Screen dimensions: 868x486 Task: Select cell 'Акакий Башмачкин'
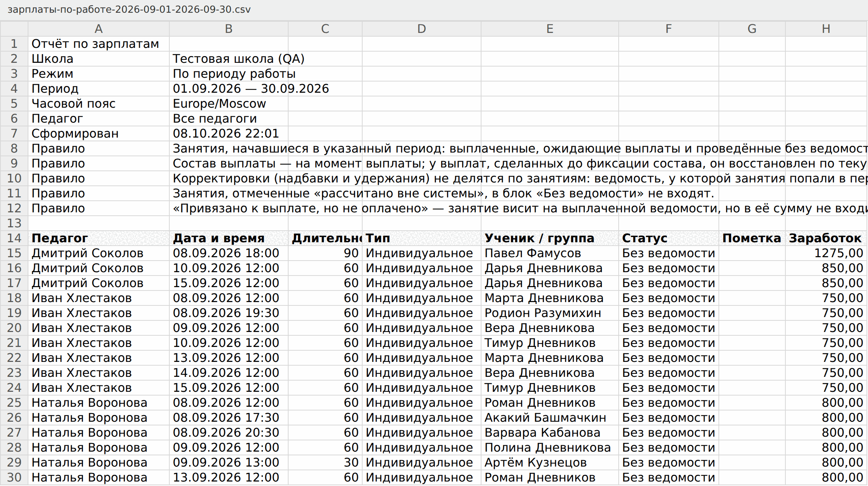[x=550, y=418]
